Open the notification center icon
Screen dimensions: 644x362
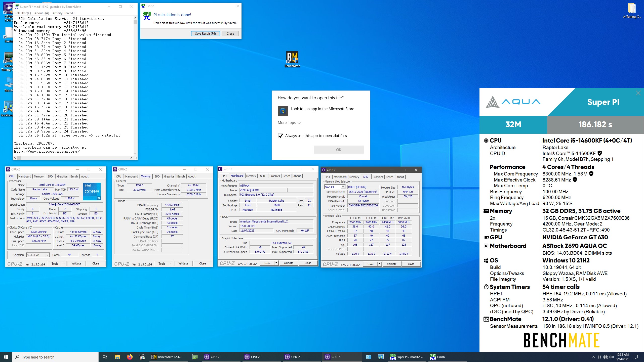coord(636,357)
